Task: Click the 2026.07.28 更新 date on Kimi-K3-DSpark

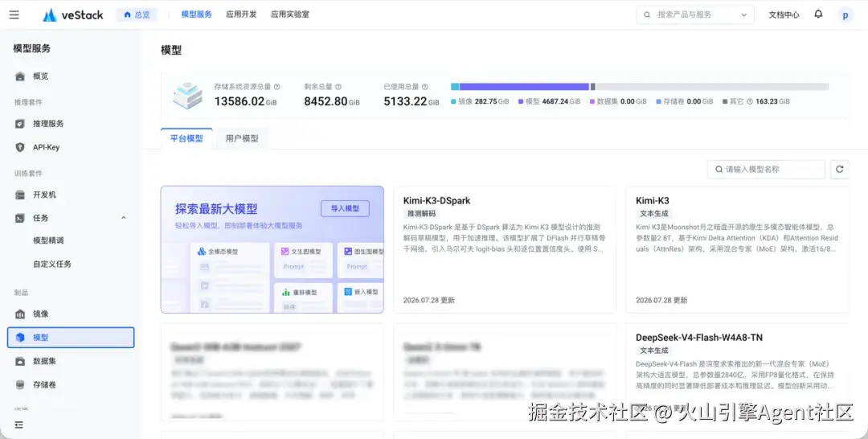Action: tap(429, 300)
